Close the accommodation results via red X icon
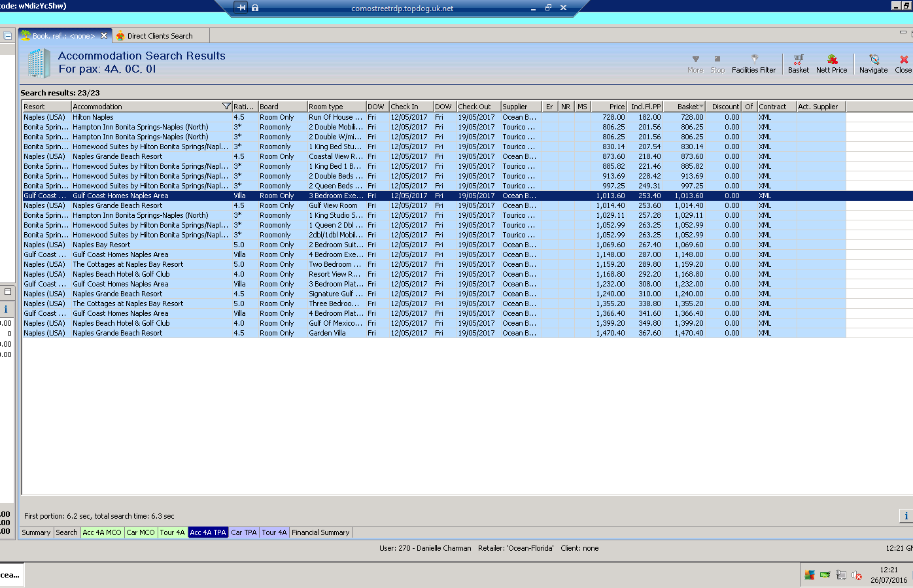The image size is (913, 588). coord(904,60)
